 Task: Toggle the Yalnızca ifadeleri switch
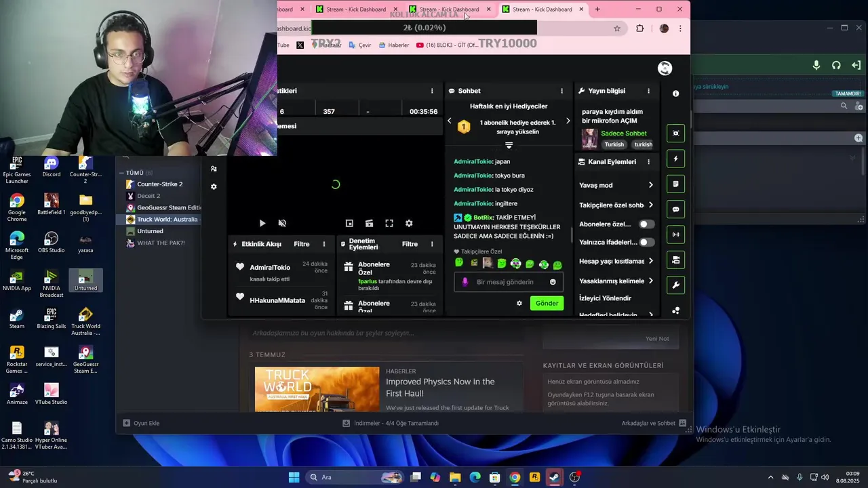tap(647, 242)
